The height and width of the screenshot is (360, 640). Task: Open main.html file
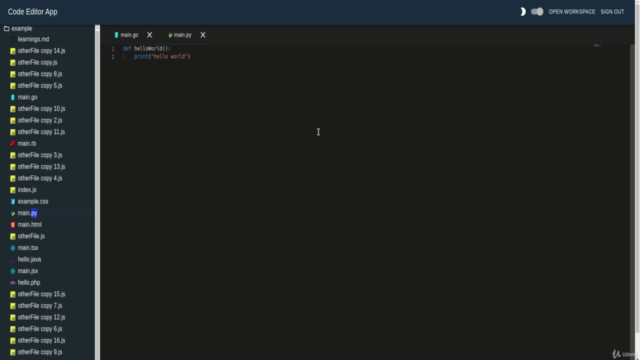[x=30, y=224]
